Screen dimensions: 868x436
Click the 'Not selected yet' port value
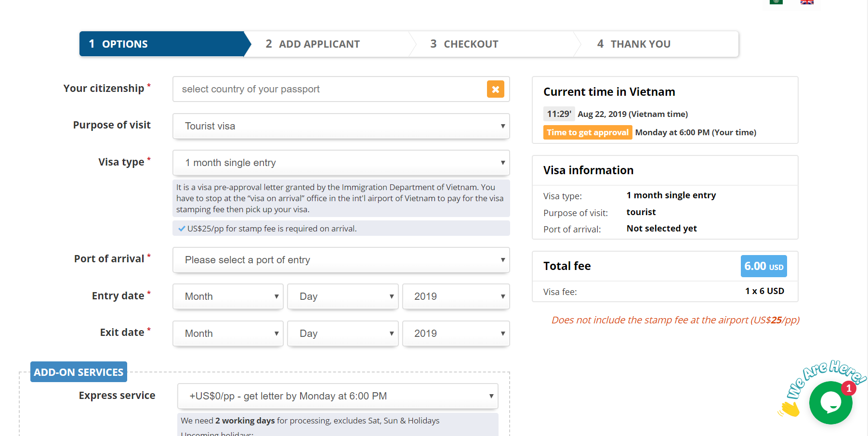click(x=661, y=229)
